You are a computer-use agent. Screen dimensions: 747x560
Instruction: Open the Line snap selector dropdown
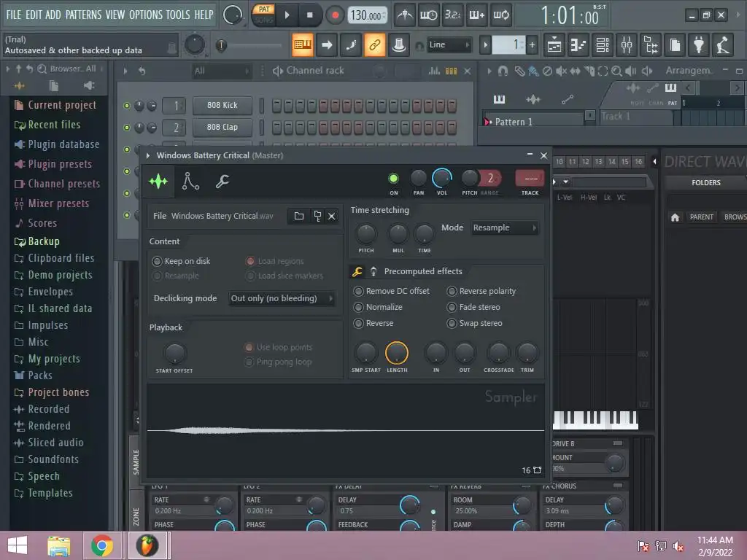[x=449, y=45]
